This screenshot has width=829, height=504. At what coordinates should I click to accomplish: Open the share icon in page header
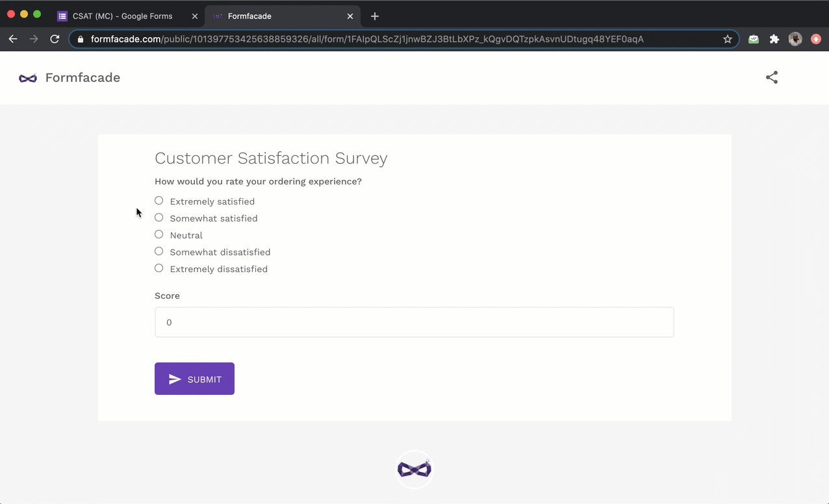click(771, 77)
